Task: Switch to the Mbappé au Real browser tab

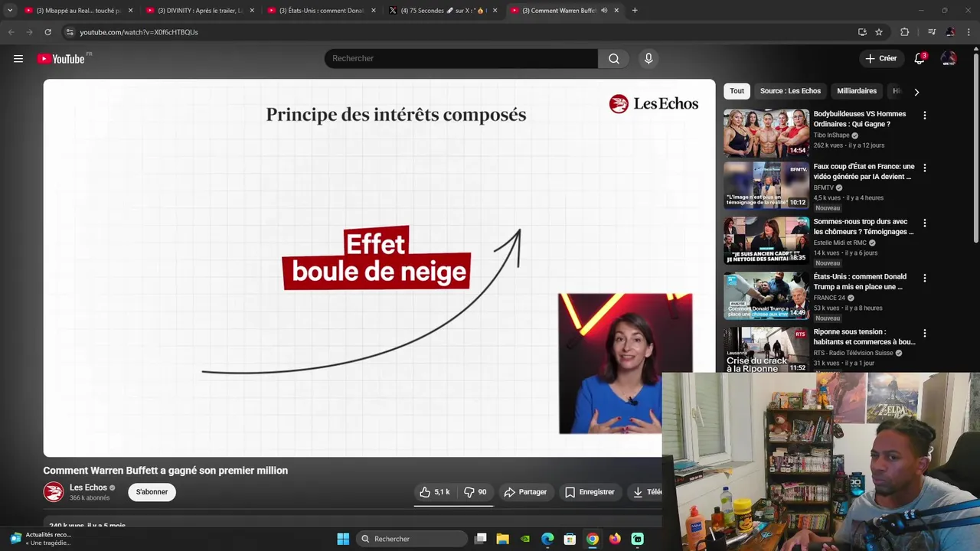Action: pyautogui.click(x=77, y=11)
